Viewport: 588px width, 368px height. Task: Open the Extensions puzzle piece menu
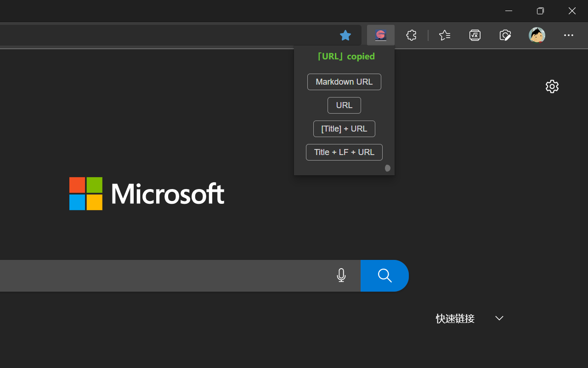(411, 35)
